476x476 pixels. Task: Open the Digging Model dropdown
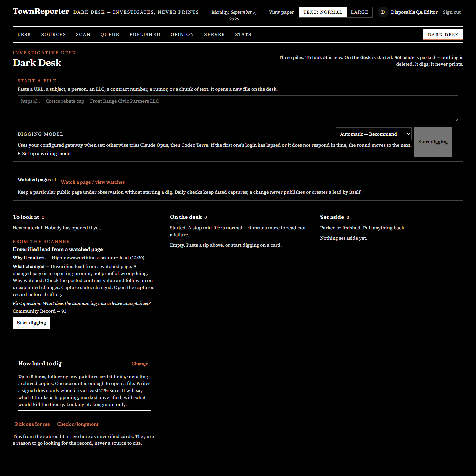(x=374, y=134)
